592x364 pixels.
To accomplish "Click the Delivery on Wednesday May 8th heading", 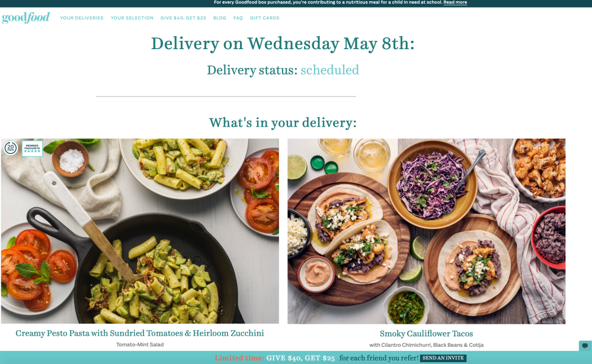I will (283, 43).
